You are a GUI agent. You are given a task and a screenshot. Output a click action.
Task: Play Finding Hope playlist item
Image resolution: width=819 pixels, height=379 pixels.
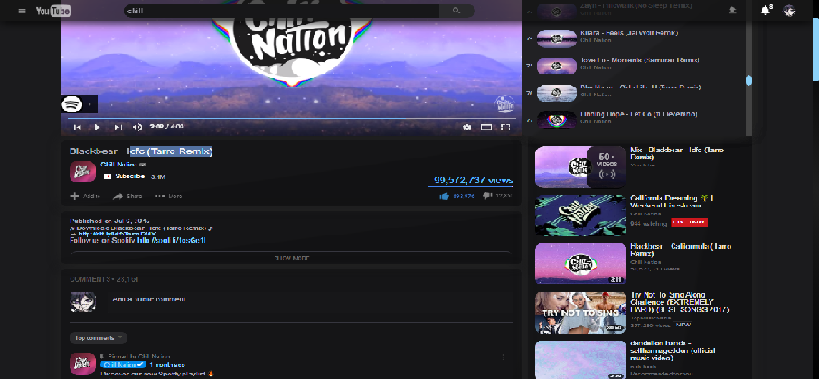[x=557, y=120]
